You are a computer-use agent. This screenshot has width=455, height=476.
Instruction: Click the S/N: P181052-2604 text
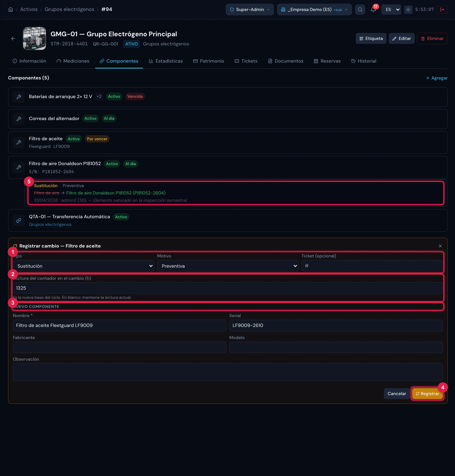click(51, 172)
